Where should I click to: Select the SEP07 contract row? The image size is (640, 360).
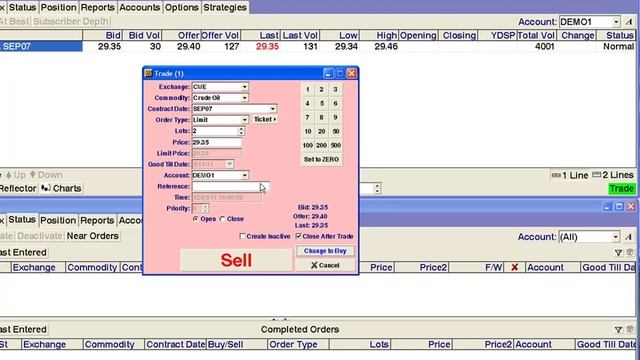tap(41, 47)
